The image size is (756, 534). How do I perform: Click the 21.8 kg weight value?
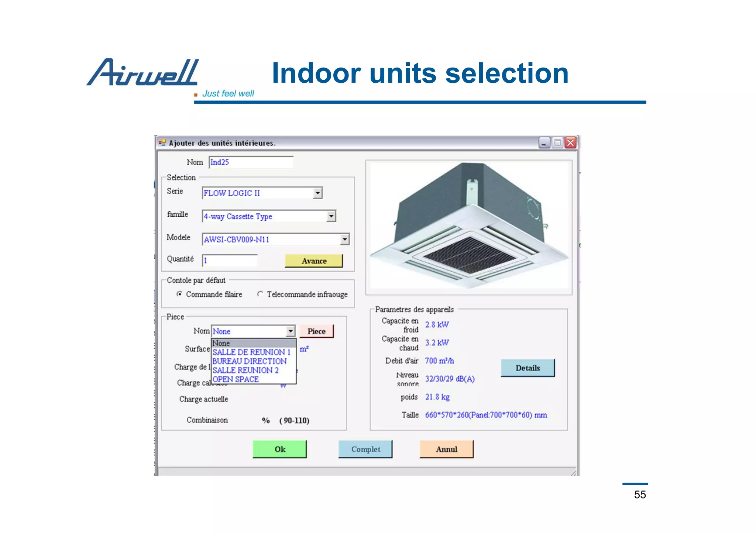pyautogui.click(x=437, y=397)
